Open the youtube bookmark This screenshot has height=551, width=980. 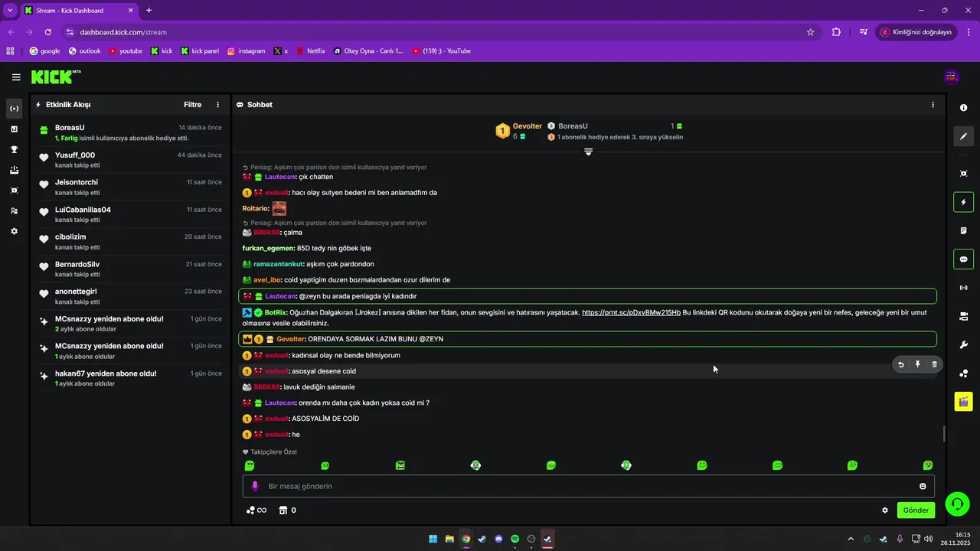click(x=126, y=51)
